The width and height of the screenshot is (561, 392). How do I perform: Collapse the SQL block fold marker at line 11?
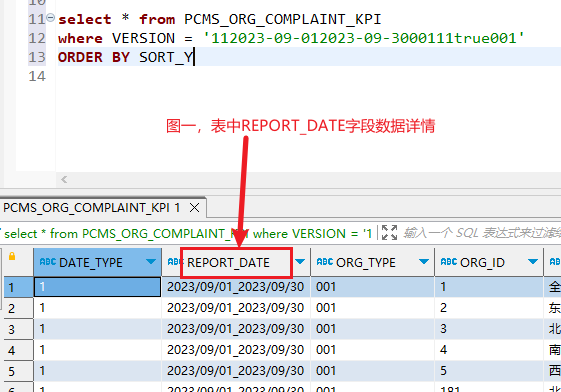(51, 17)
